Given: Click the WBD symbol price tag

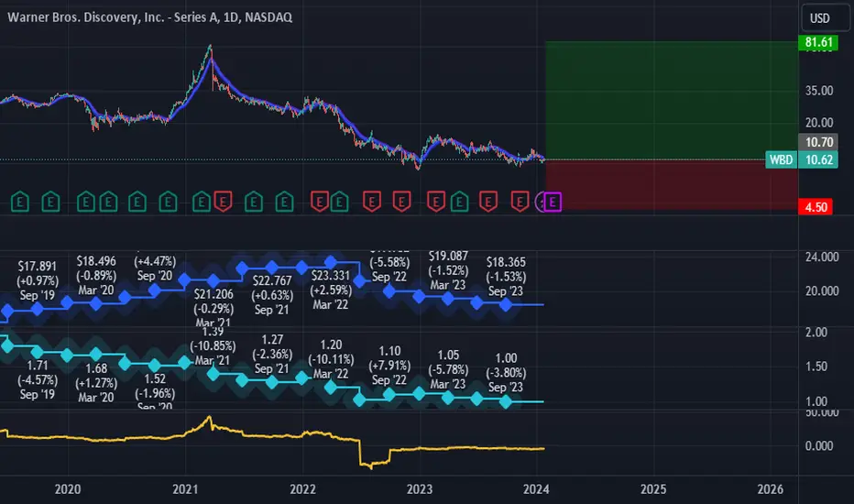Looking at the screenshot, I should (x=782, y=159).
